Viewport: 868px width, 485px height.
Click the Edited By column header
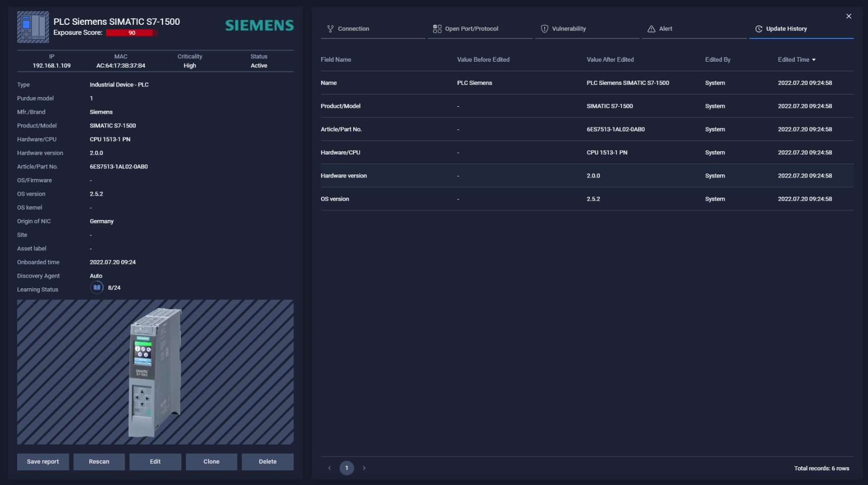[718, 60]
